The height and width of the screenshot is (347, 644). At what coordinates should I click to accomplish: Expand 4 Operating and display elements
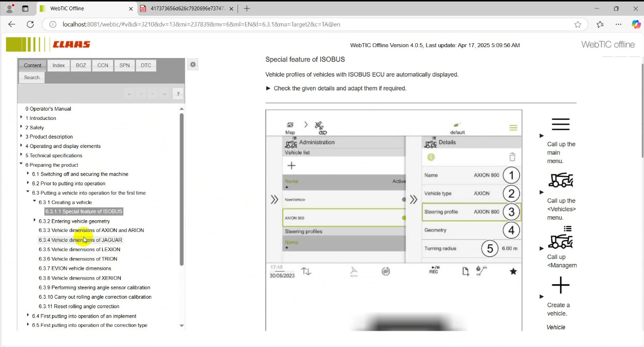click(21, 145)
